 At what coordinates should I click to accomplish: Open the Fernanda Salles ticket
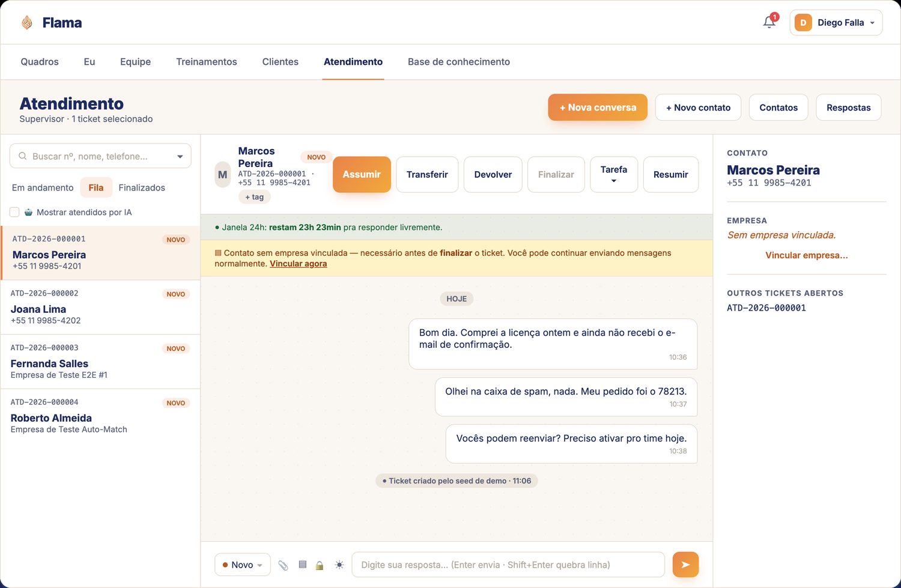coord(100,362)
